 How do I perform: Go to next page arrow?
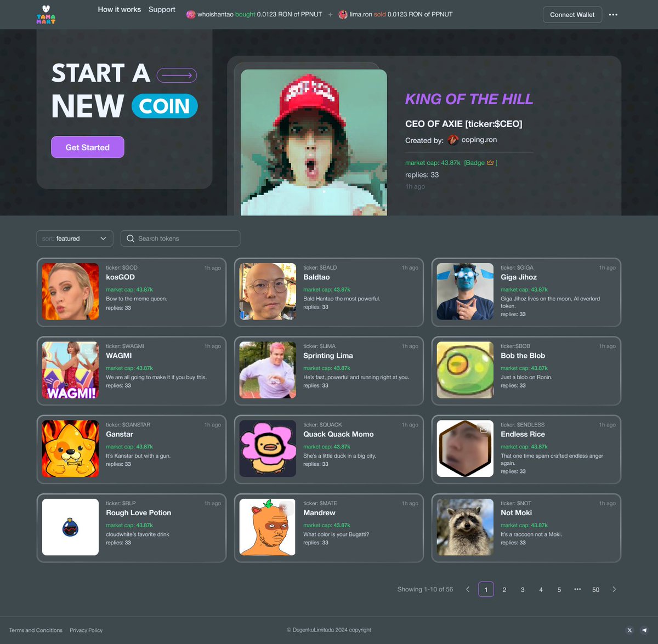(x=614, y=589)
